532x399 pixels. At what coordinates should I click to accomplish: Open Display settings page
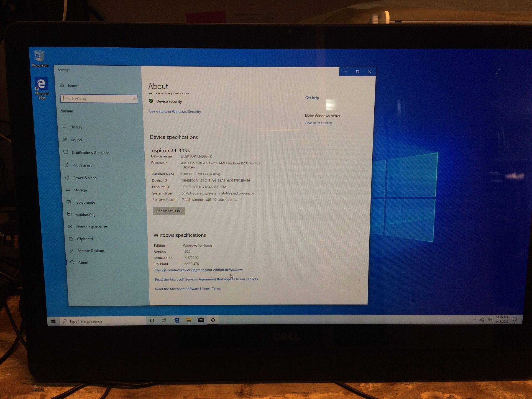coord(76,127)
